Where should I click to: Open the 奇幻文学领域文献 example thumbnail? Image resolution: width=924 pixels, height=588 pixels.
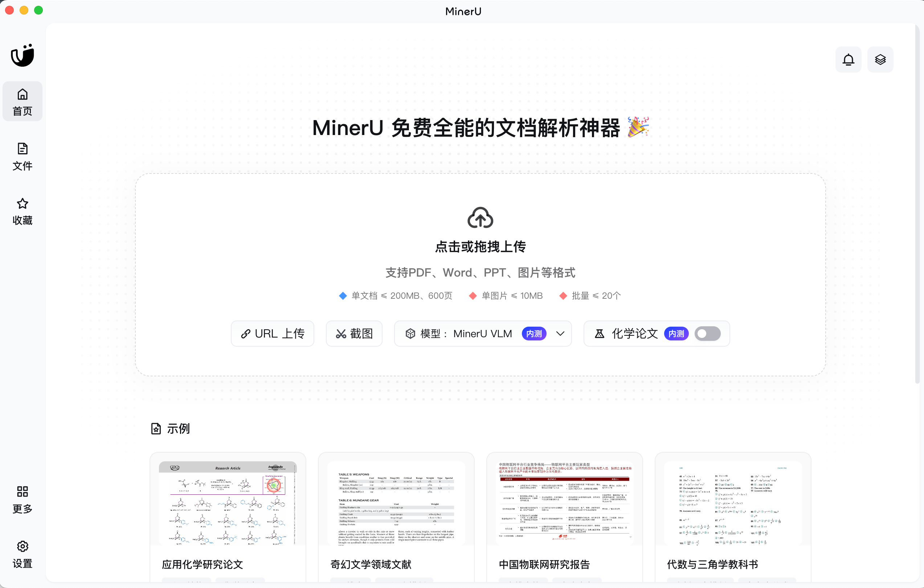pos(396,503)
